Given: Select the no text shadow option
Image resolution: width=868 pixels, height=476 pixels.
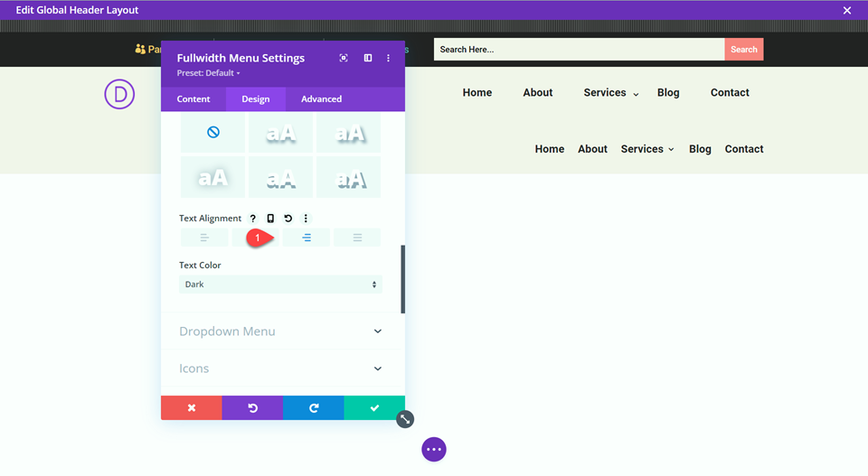Looking at the screenshot, I should pyautogui.click(x=213, y=132).
